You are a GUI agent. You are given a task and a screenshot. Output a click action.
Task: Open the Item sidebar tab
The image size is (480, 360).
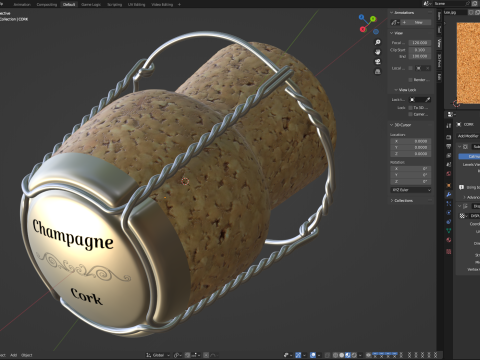439,16
